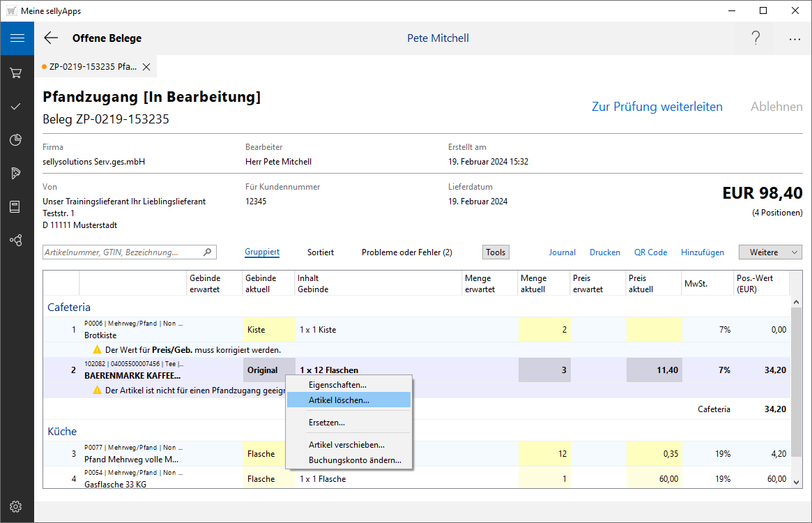This screenshot has height=523, width=812.
Task: Click the book catalog sidebar icon
Action: 16,206
